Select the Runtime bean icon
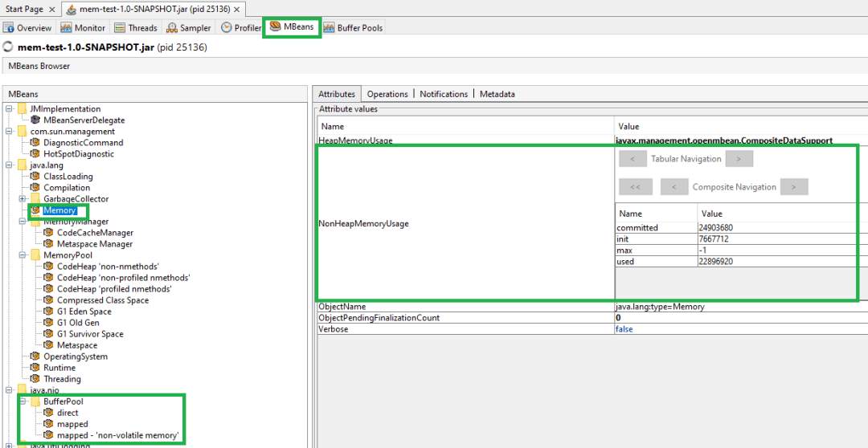 click(35, 368)
